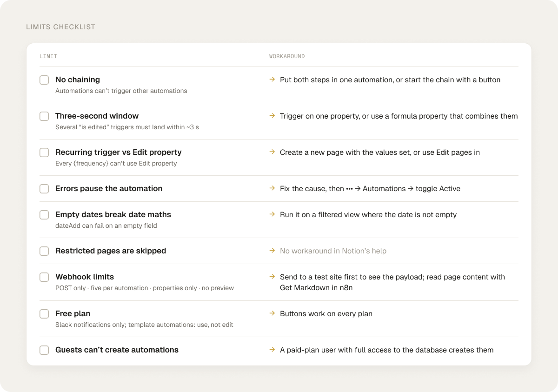558x392 pixels.
Task: Click 'Put both steps in one automation' workaround
Action: (x=390, y=80)
